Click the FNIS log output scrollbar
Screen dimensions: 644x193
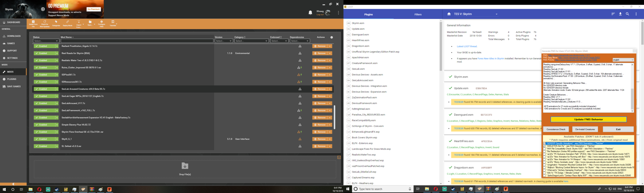[x=632, y=87]
